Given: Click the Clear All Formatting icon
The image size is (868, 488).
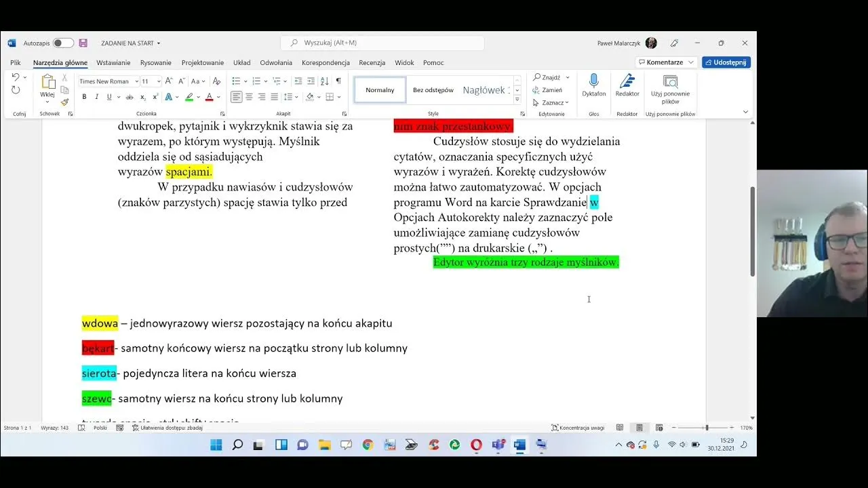Looking at the screenshot, I should pos(216,81).
